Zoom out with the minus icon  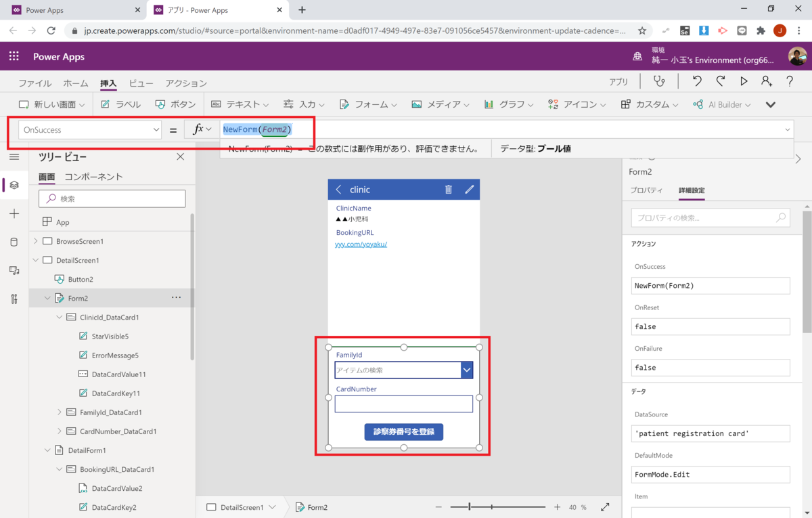click(438, 507)
